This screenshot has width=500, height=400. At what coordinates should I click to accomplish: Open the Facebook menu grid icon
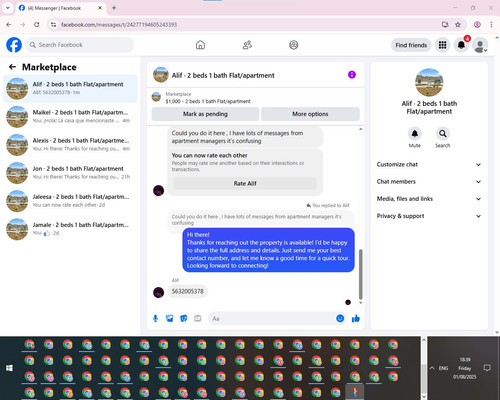(x=442, y=45)
